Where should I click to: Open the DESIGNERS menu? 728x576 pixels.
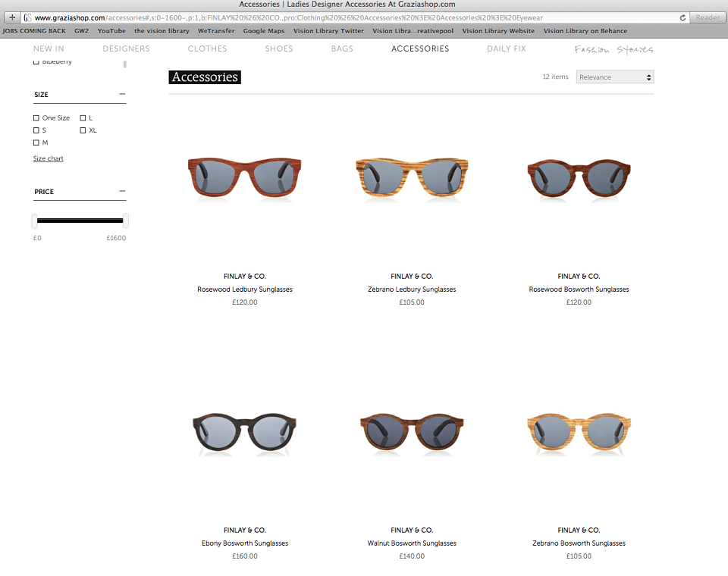coord(127,49)
